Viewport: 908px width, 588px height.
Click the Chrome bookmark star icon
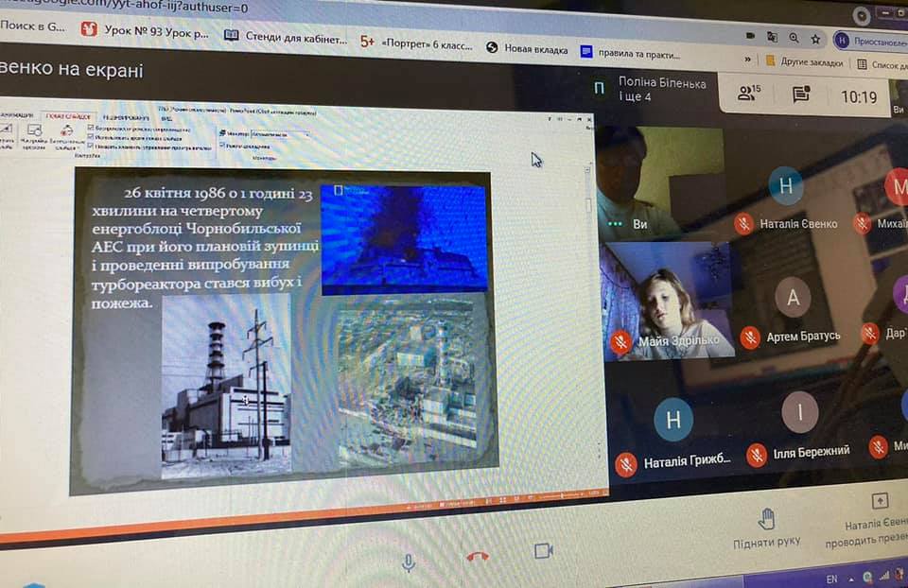[815, 40]
